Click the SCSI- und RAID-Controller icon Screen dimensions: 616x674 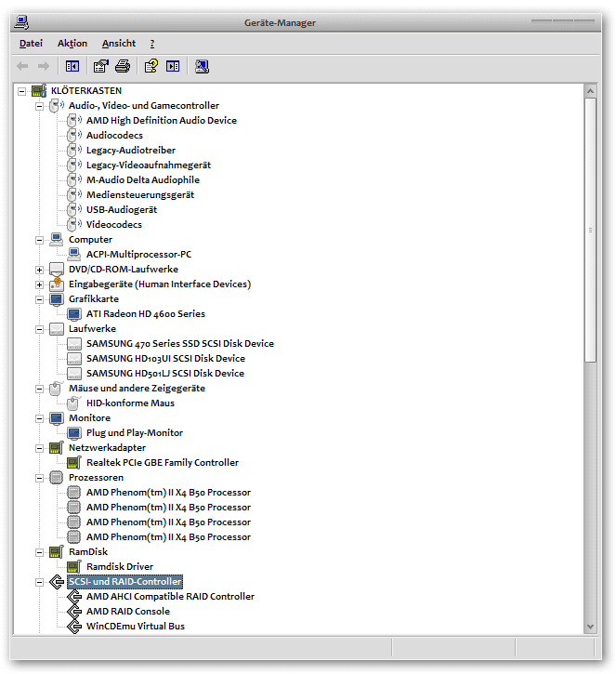(57, 582)
